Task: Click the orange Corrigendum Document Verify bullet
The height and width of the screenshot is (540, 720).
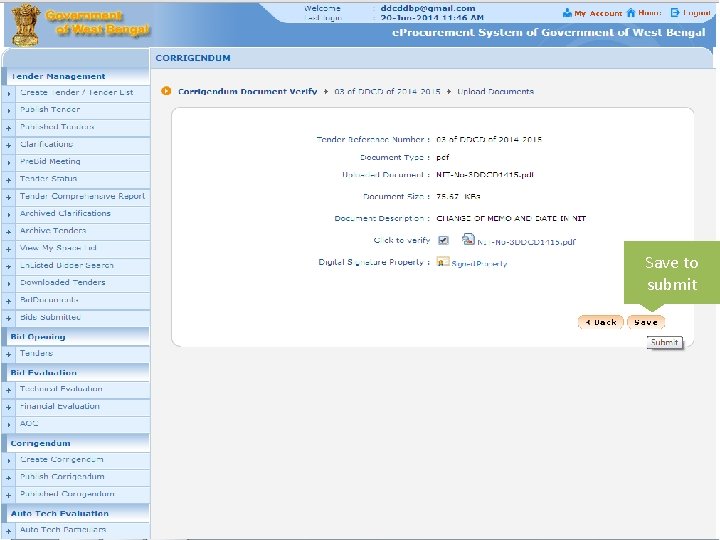Action: (166, 91)
